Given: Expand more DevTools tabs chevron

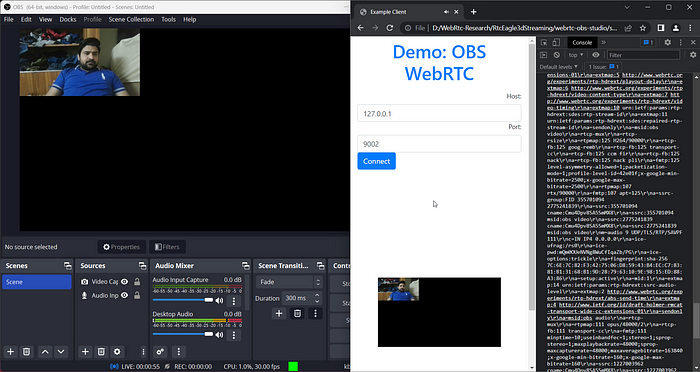Looking at the screenshot, I should pos(604,42).
